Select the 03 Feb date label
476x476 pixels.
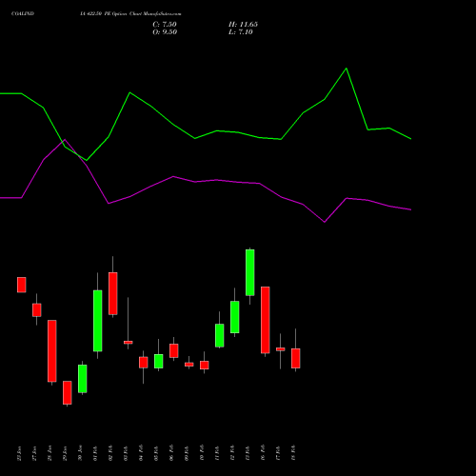tap(126, 453)
